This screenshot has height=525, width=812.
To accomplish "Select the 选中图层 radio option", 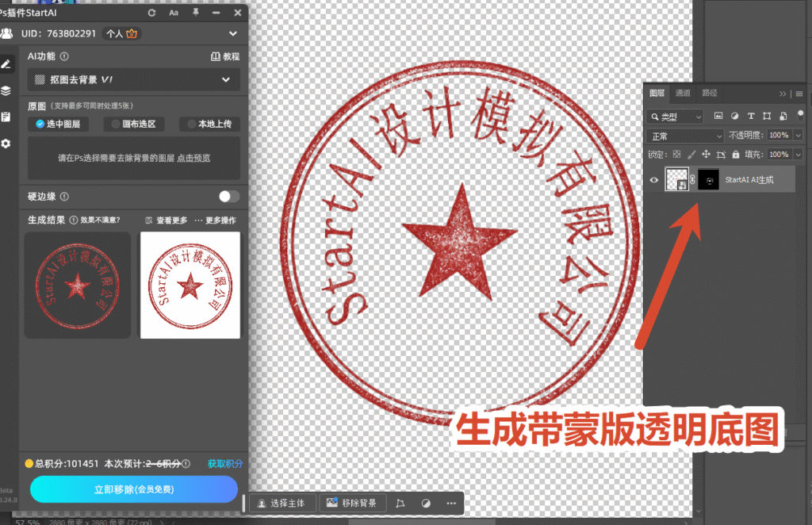I will pos(58,125).
